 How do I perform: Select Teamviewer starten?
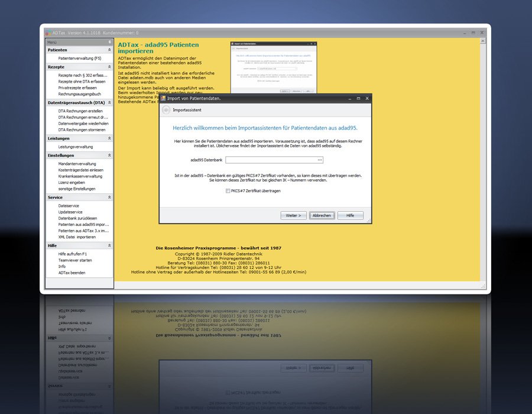[x=75, y=260]
